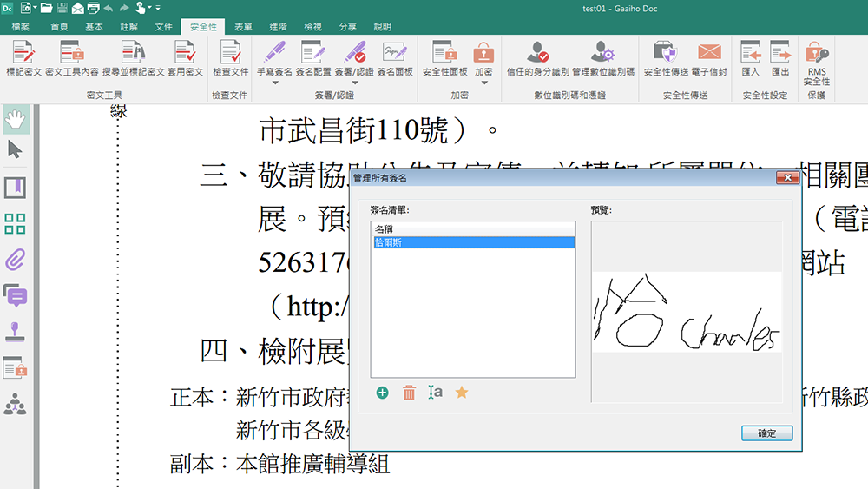Image resolution: width=868 pixels, height=489 pixels.
Task: Click the add signature plus icon
Action: [382, 393]
